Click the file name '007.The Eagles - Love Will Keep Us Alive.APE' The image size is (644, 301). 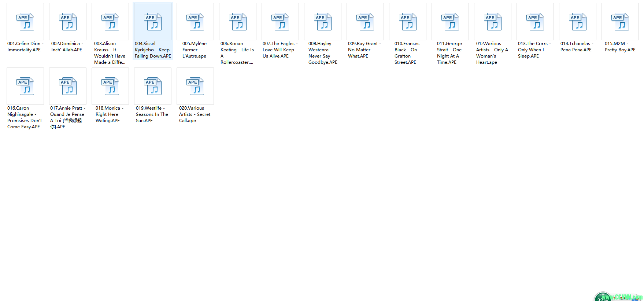point(280,50)
